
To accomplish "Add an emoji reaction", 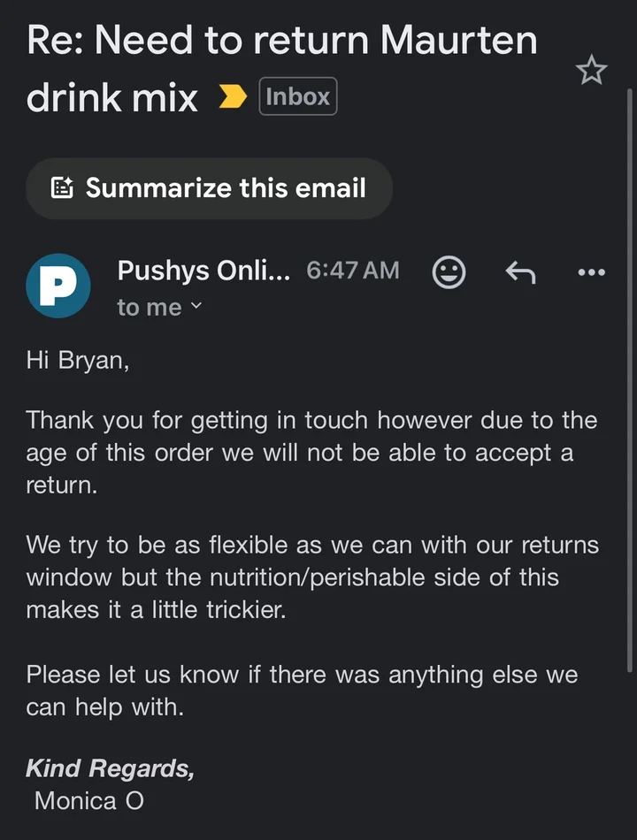I will coord(449,272).
